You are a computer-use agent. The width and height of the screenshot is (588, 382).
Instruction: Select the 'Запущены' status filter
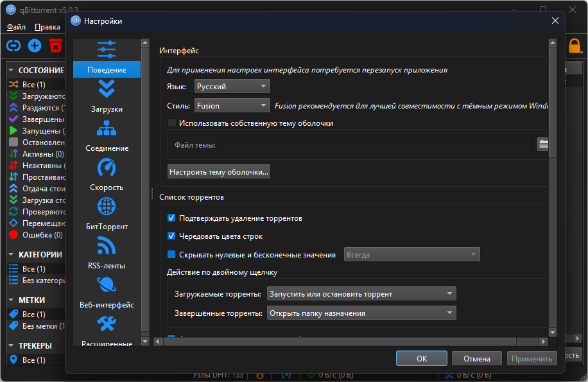[36, 131]
